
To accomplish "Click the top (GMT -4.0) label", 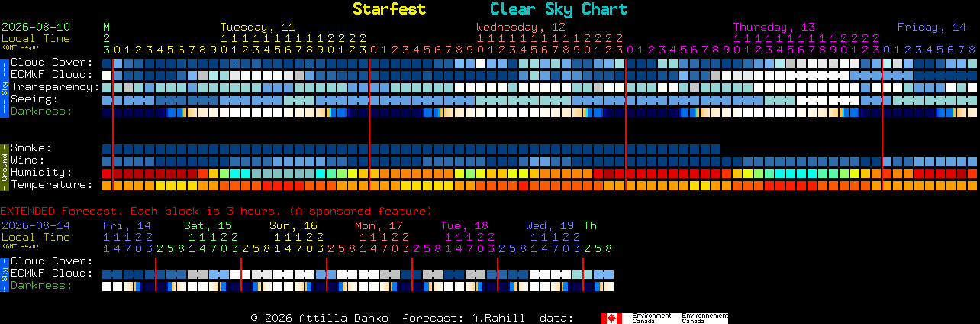I will tap(20, 47).
